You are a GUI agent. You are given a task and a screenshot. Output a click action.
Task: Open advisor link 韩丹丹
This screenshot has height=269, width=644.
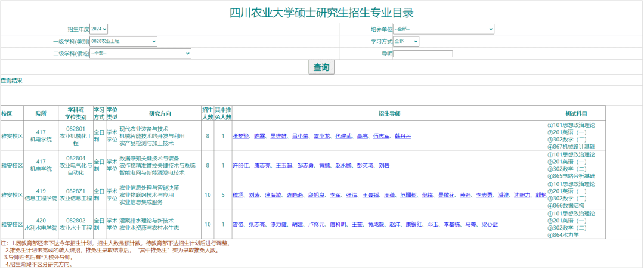coord(403,136)
